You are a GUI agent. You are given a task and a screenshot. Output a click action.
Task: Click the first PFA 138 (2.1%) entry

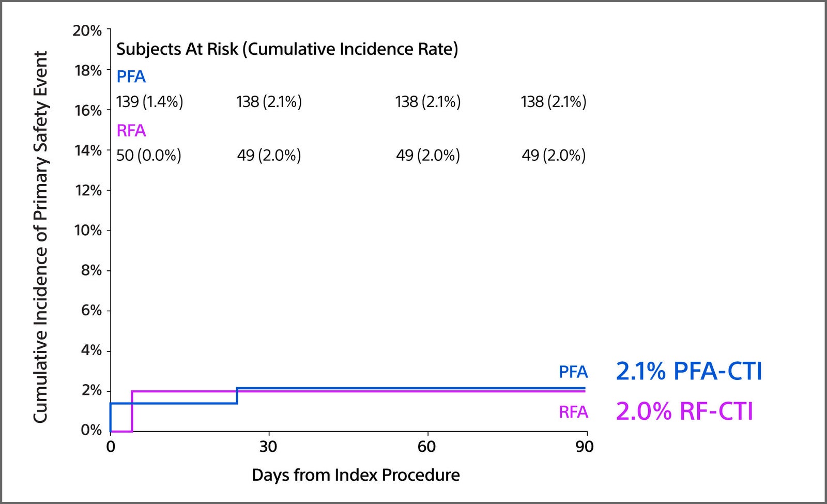[269, 102]
